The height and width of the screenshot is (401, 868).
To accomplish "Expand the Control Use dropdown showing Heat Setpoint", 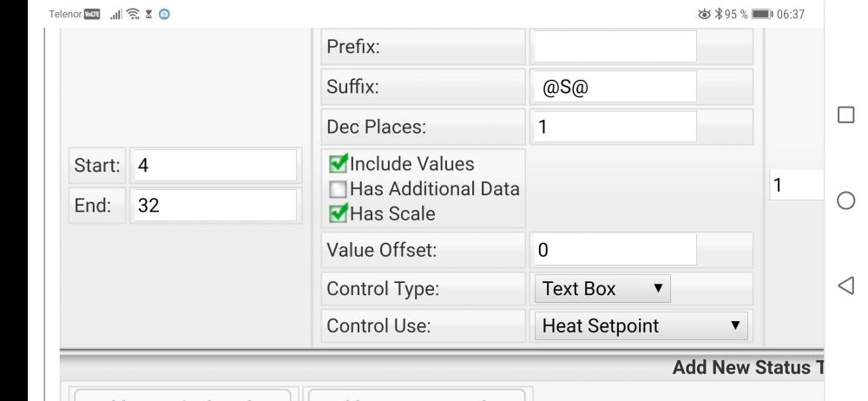I will tap(640, 326).
